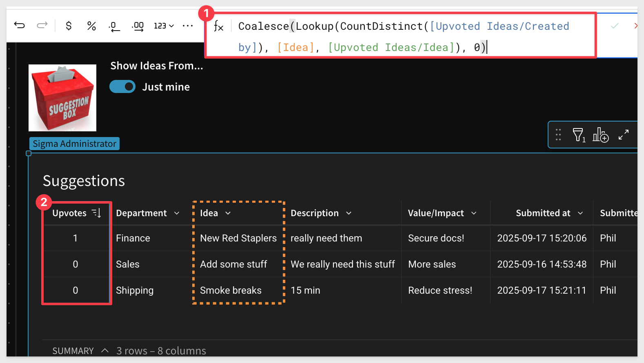Confirm formula with the checkmark
Image resolution: width=644 pixels, height=363 pixels.
click(615, 26)
